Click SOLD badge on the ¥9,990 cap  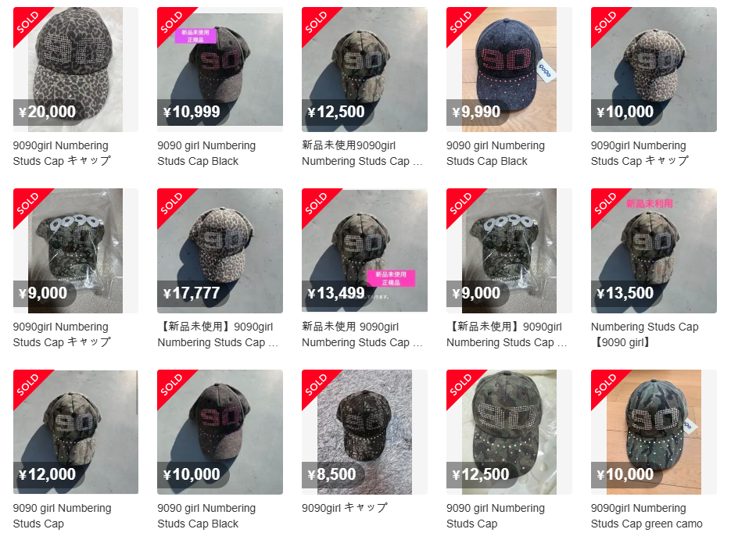point(461,22)
